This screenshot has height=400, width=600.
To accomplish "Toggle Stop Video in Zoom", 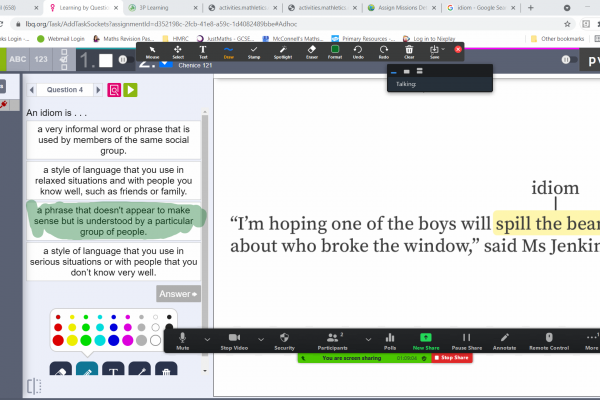I will tap(234, 341).
